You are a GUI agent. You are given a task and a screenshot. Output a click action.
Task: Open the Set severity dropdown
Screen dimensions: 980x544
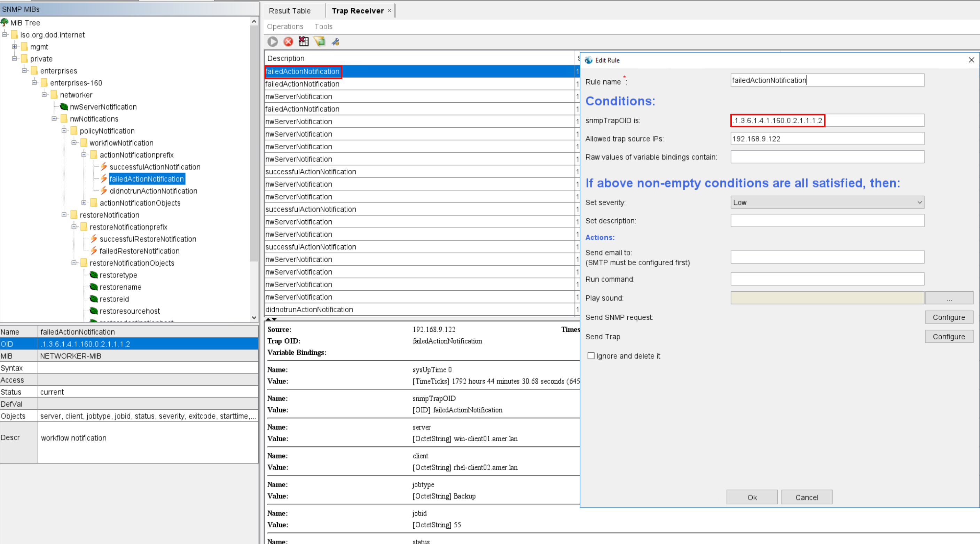click(x=827, y=202)
